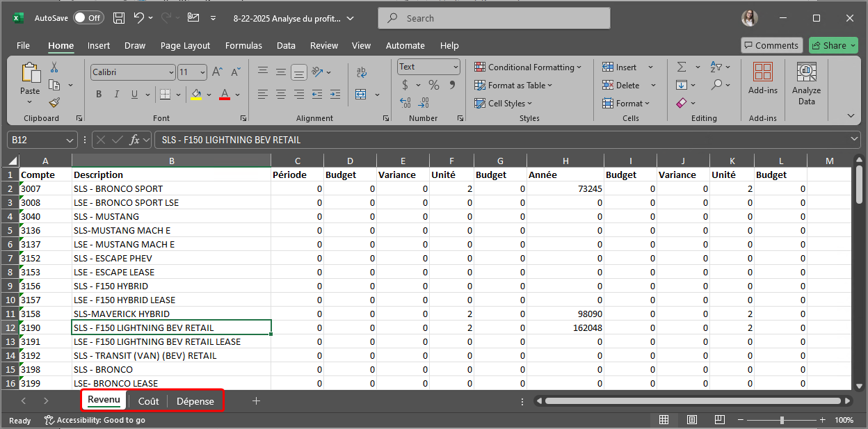The width and height of the screenshot is (868, 429).
Task: Toggle Italic formatting
Action: (x=117, y=95)
